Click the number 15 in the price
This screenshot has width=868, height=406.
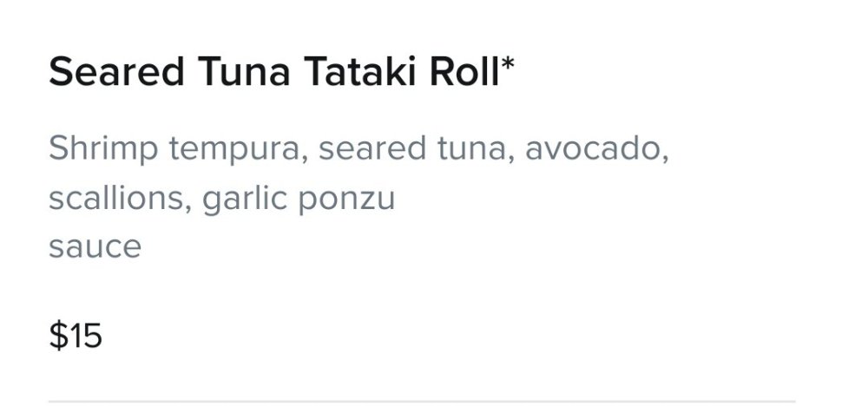(x=85, y=337)
